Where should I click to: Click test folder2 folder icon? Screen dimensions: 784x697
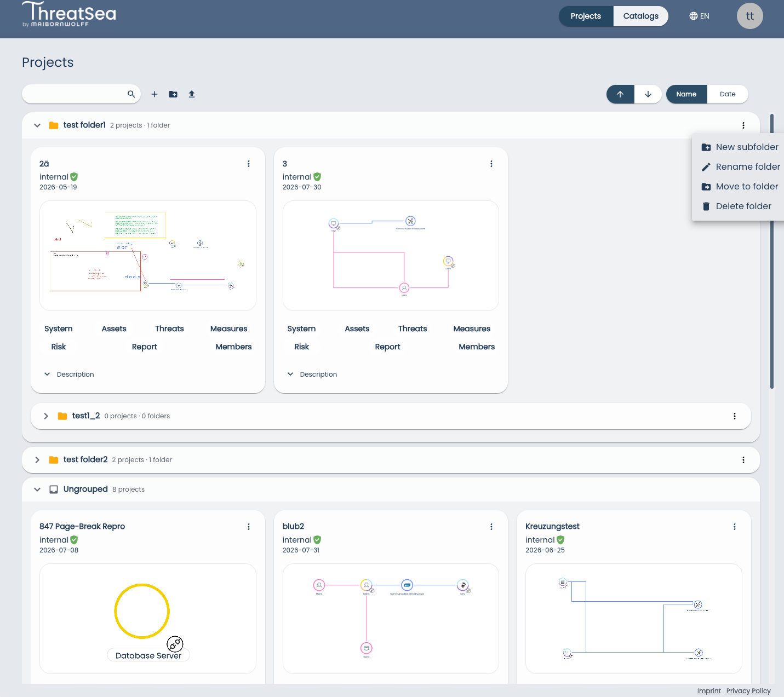[x=54, y=460]
